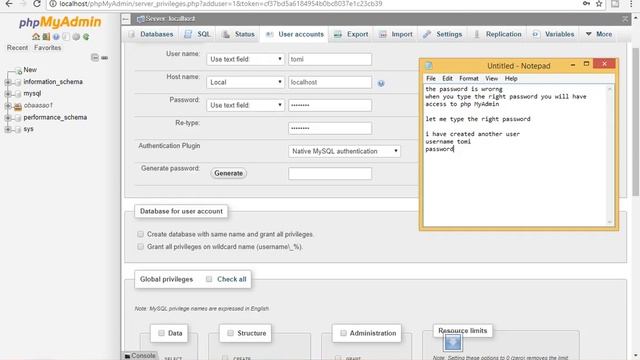Open User name 'Use text field' dropdown
The height and width of the screenshot is (360, 640).
245,59
